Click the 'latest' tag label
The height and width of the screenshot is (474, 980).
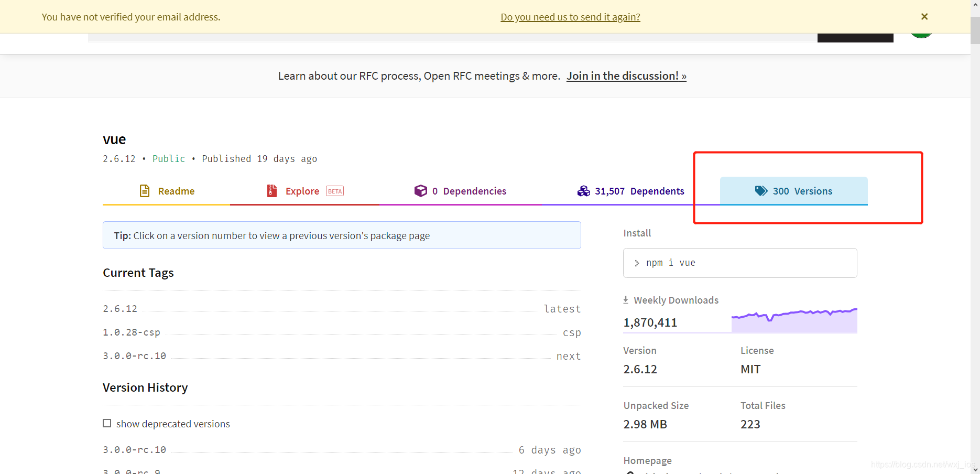[x=562, y=309]
